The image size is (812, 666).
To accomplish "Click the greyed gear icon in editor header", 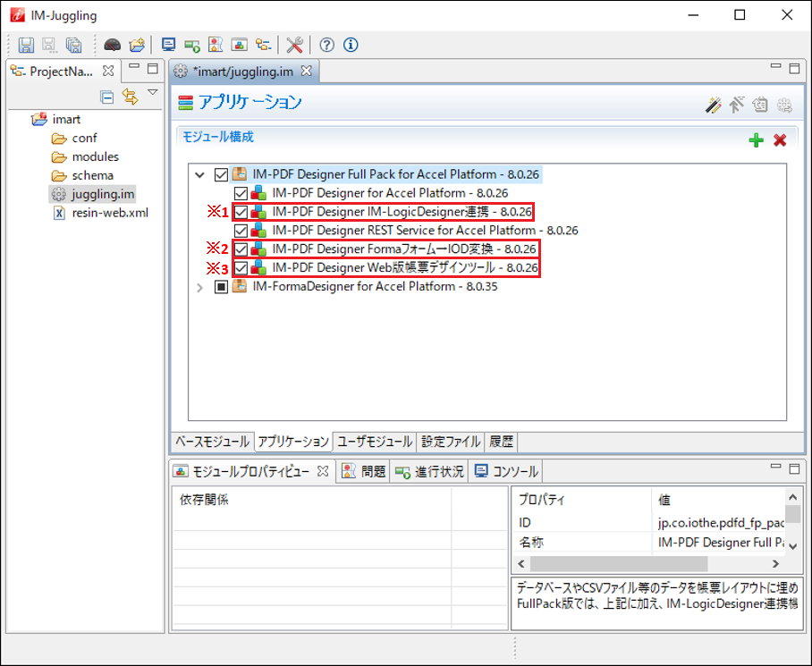I will coord(784,105).
